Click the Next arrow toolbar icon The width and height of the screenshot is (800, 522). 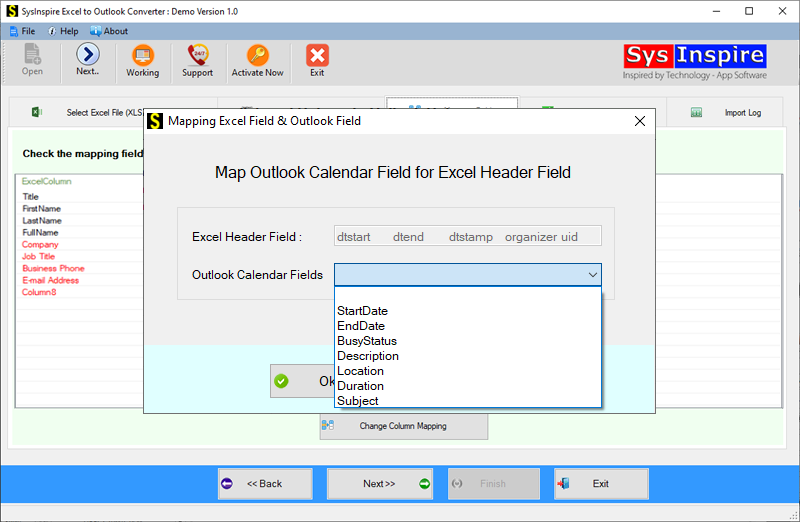pyautogui.click(x=88, y=54)
